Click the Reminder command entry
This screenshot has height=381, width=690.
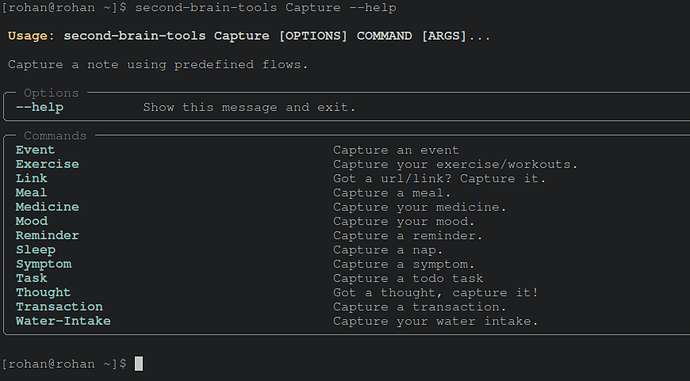(48, 235)
